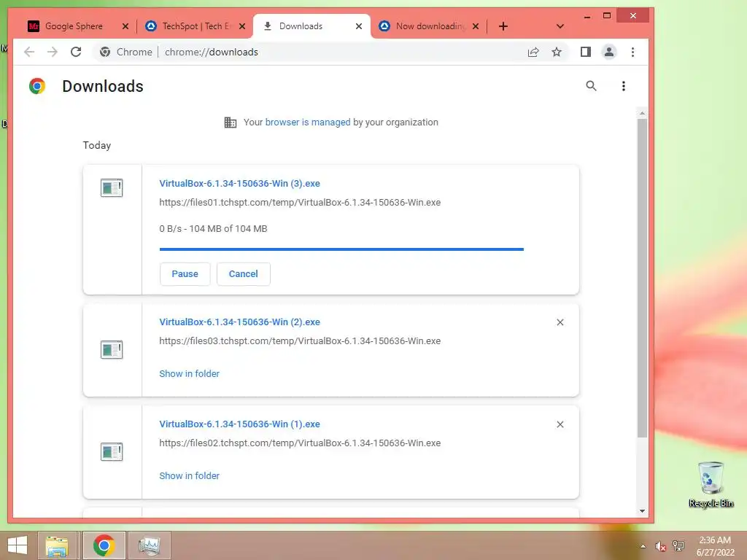The height and width of the screenshot is (560, 747).
Task: Show hidden tray icons arrow
Action: coord(643,546)
